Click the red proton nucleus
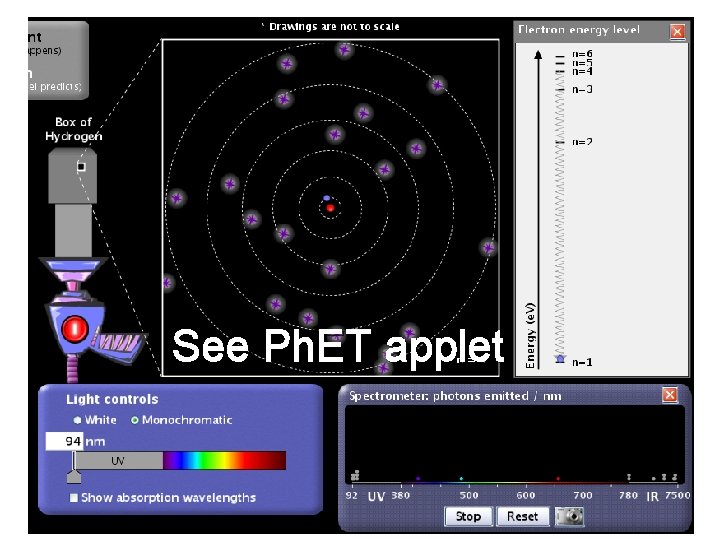 (330, 208)
